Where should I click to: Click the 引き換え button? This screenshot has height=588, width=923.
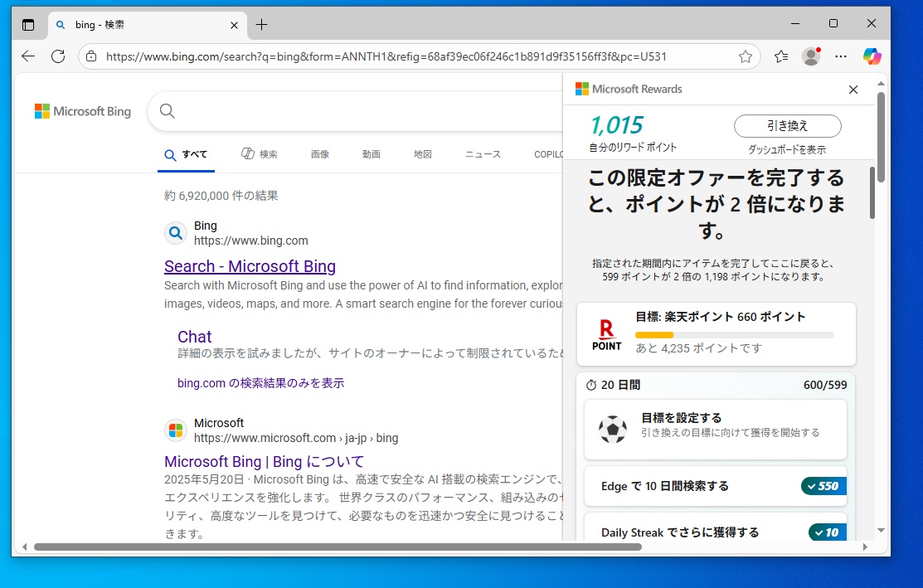click(788, 126)
